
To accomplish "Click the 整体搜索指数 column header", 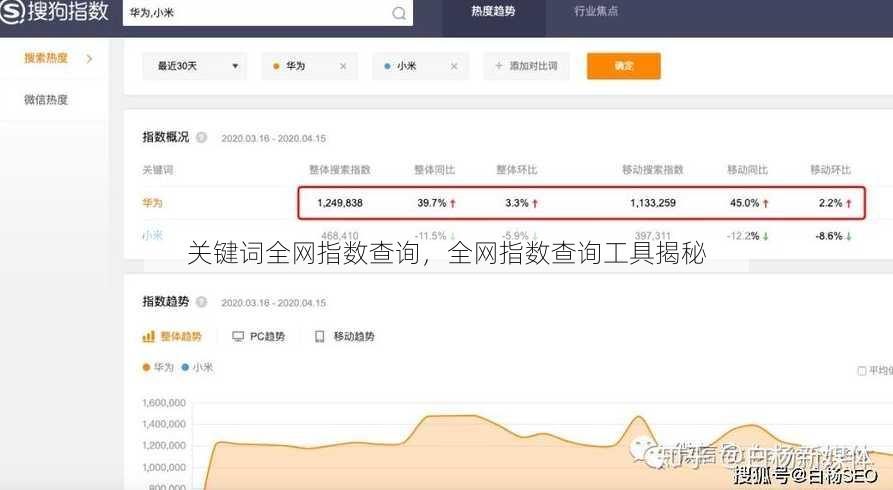I will (340, 170).
